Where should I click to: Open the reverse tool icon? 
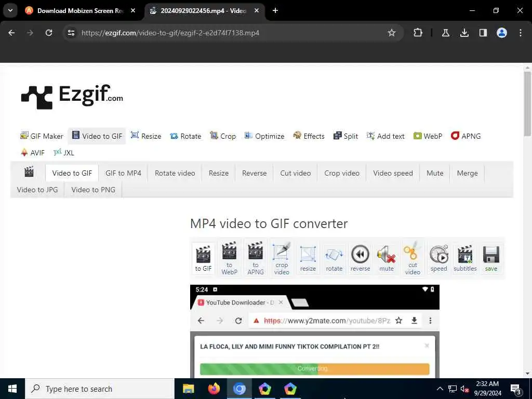[360, 259]
